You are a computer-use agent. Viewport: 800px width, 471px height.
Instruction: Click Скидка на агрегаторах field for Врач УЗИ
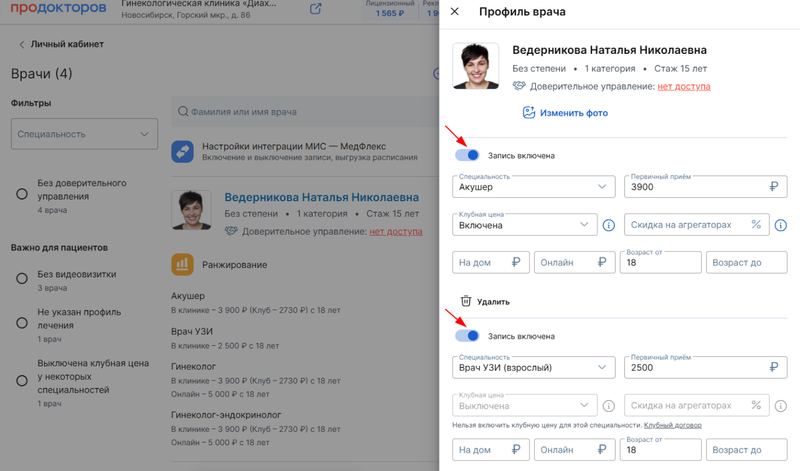696,406
